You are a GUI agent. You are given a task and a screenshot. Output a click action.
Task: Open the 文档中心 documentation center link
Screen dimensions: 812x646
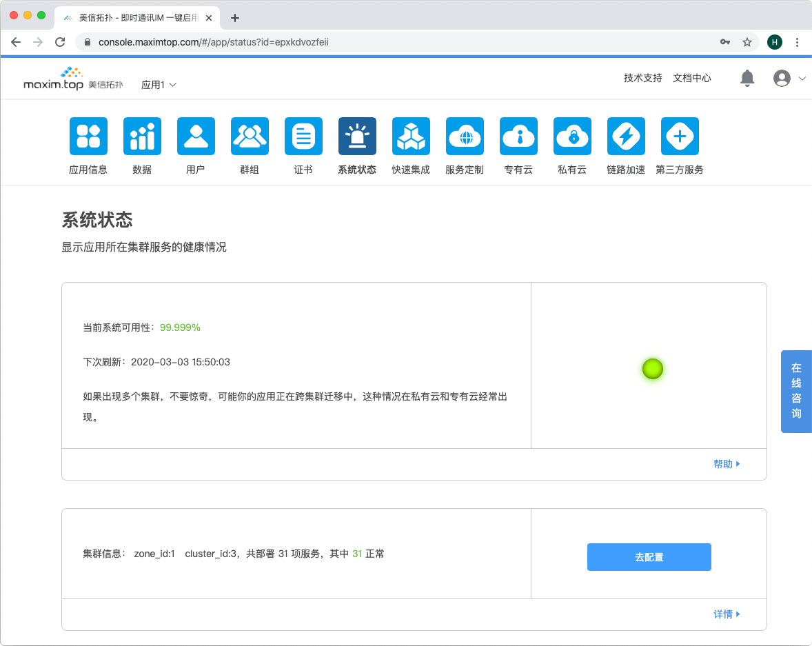[x=692, y=78]
